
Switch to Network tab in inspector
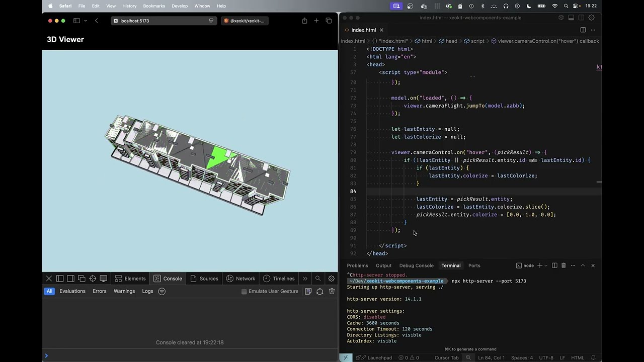tap(240, 279)
